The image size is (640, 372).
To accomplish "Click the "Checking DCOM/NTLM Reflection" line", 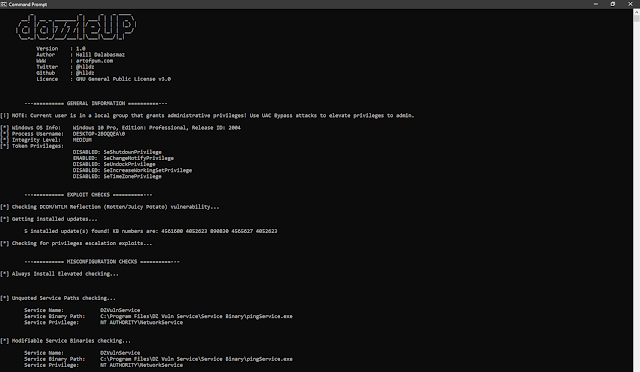I will pyautogui.click(x=110, y=207).
